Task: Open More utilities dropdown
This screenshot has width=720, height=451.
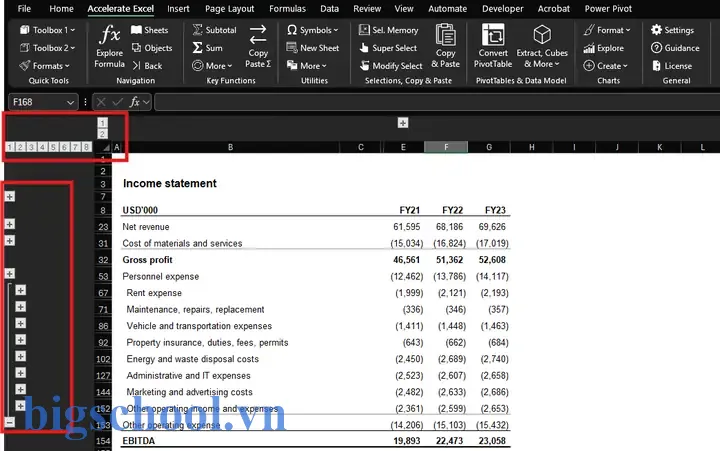Action: point(306,66)
